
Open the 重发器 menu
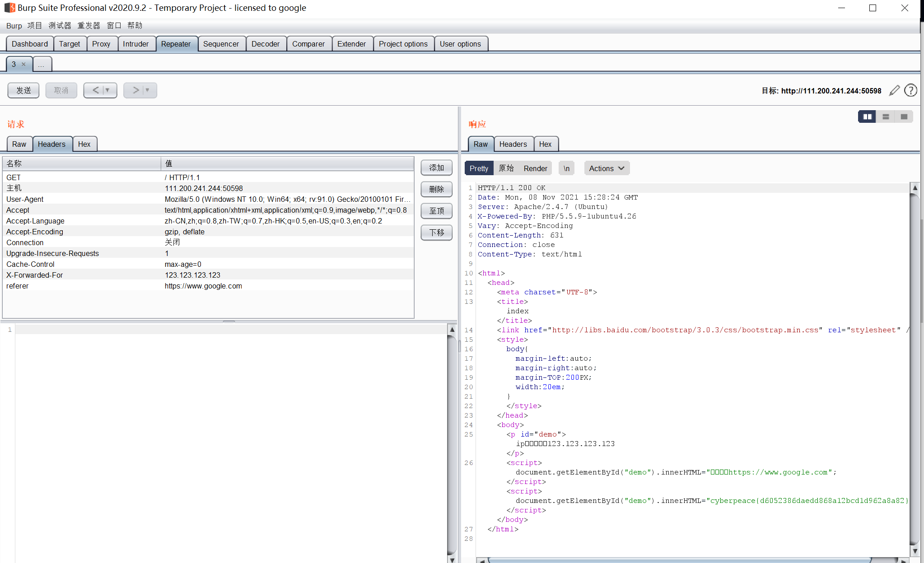(x=89, y=26)
